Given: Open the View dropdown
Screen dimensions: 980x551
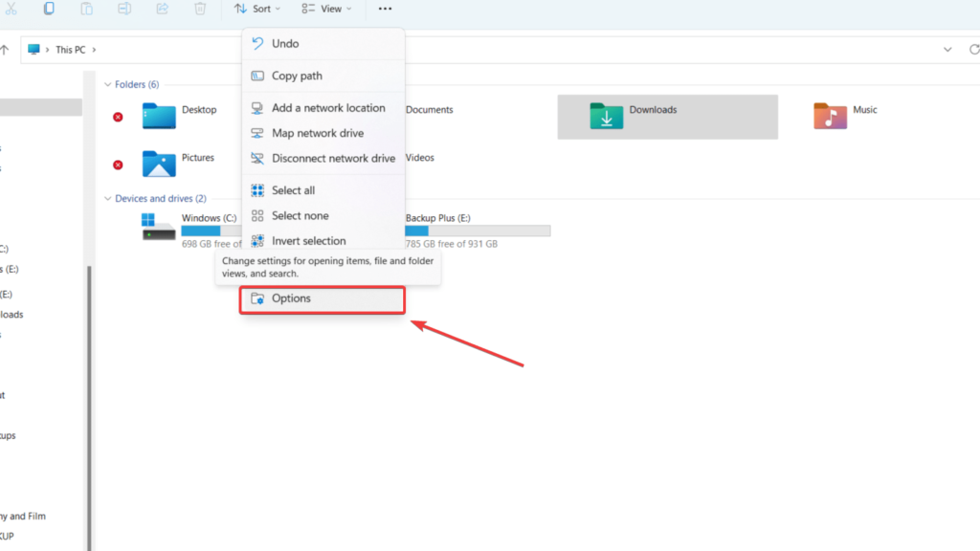Looking at the screenshot, I should point(327,9).
